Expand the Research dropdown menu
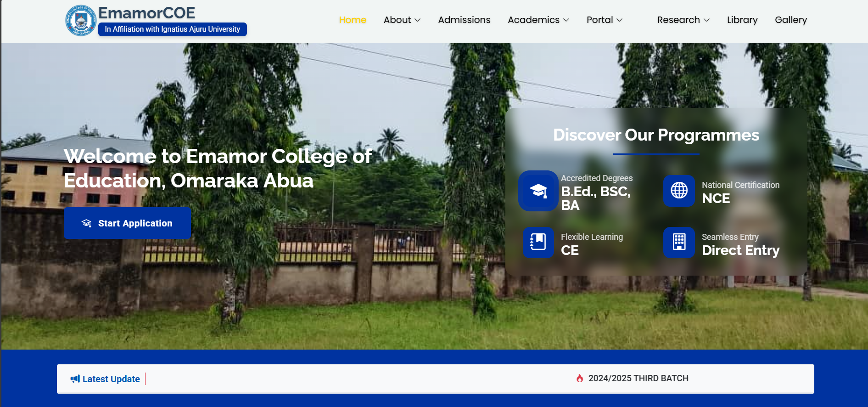The height and width of the screenshot is (407, 868). [x=683, y=20]
